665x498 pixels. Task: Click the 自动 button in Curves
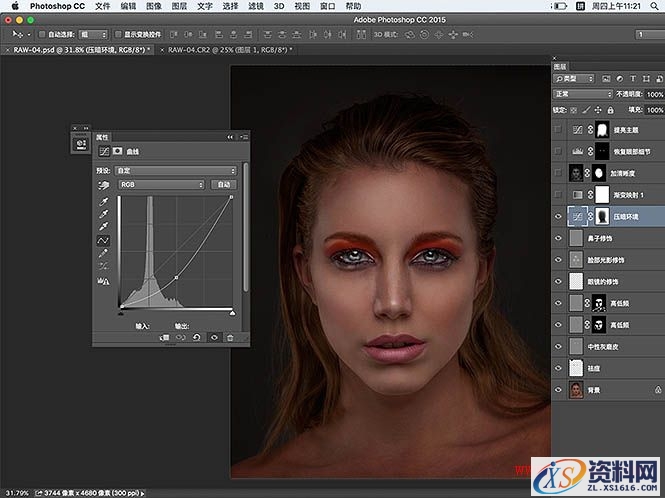(x=223, y=185)
